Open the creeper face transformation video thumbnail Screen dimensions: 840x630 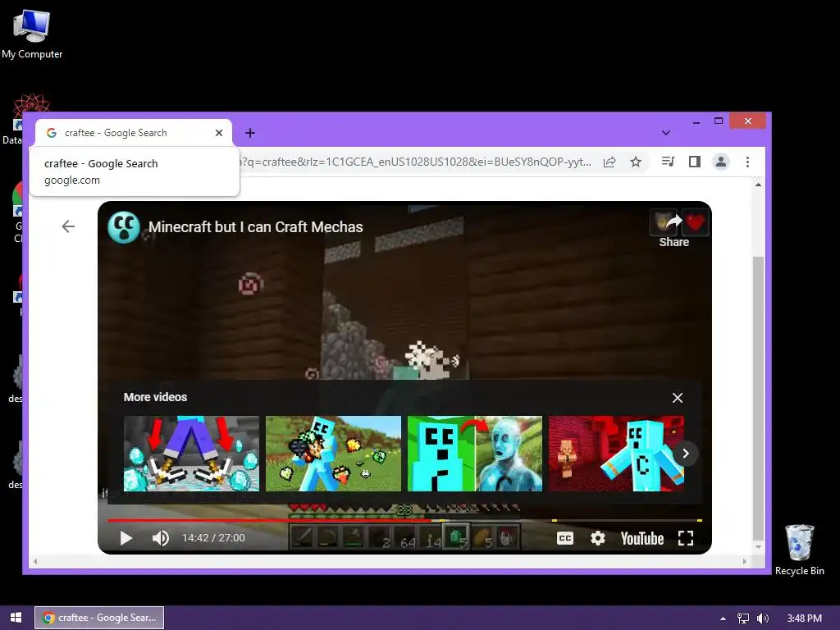pyautogui.click(x=475, y=453)
